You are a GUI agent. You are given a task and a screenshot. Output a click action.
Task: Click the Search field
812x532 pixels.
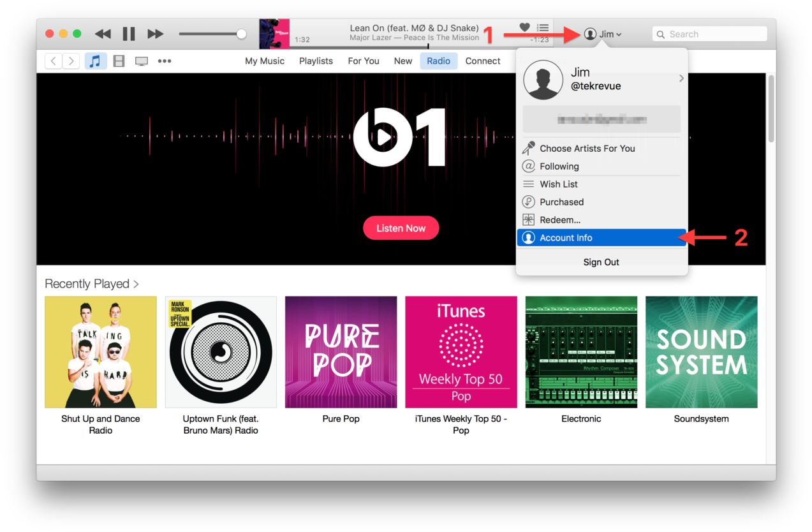point(709,34)
